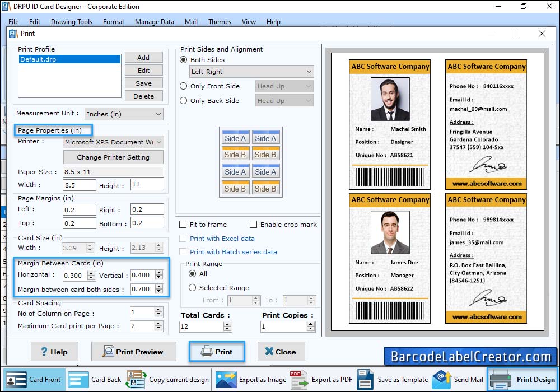Click the Send Mail envelope icon
This screenshot has width=560, height=392.
pyautogui.click(x=441, y=380)
